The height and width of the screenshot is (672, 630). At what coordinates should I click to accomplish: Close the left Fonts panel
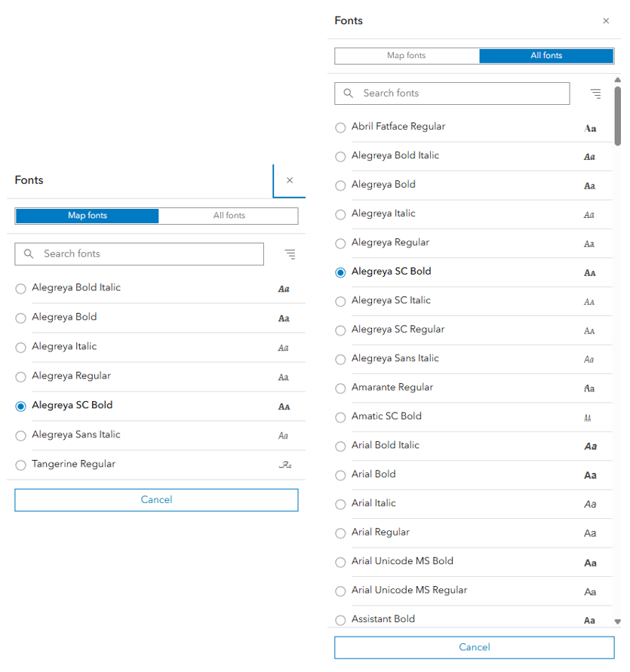click(290, 180)
